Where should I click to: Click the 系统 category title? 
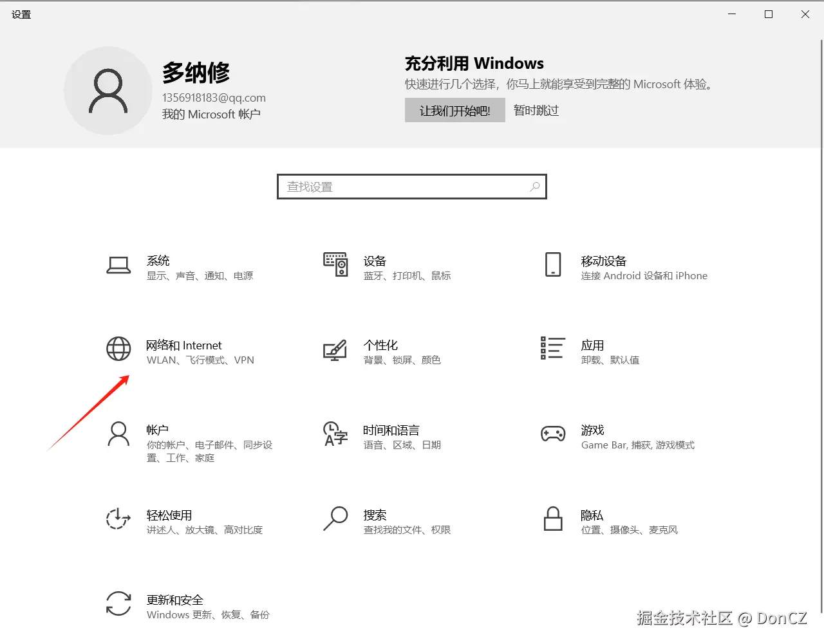[158, 261]
